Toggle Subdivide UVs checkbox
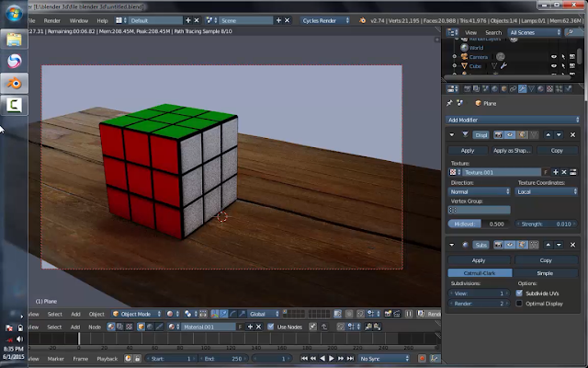The height and width of the screenshot is (368, 588). (519, 293)
